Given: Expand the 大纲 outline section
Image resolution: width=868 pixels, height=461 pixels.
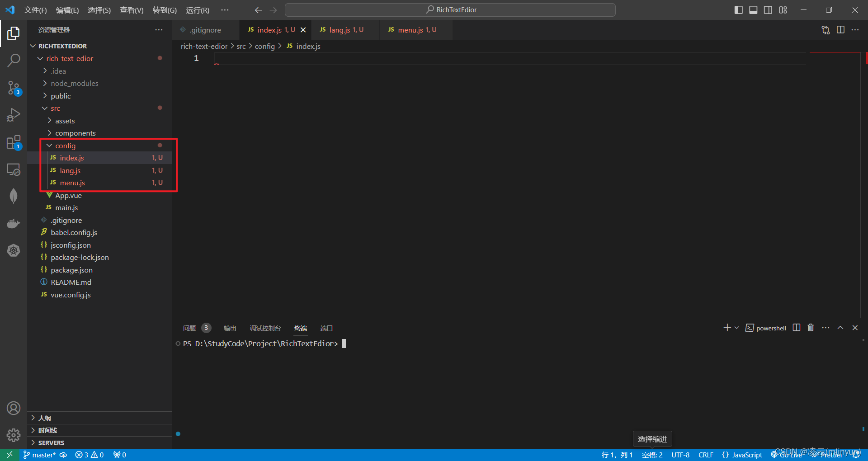Looking at the screenshot, I should (99, 418).
